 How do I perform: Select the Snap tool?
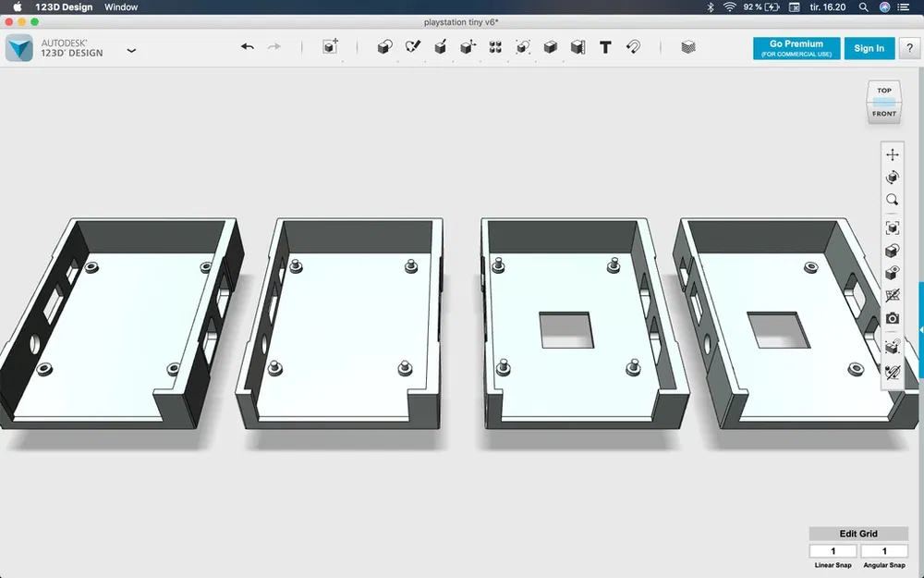(634, 46)
